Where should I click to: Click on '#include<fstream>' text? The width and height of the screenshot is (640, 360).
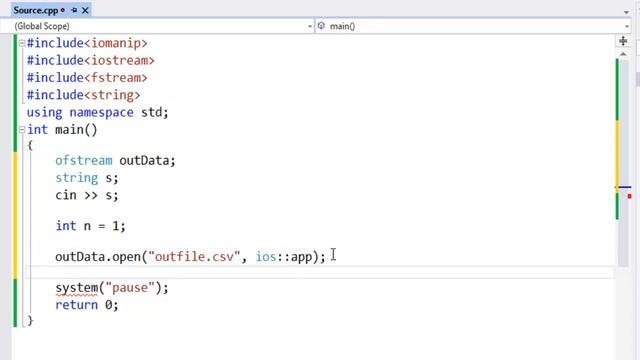click(87, 78)
